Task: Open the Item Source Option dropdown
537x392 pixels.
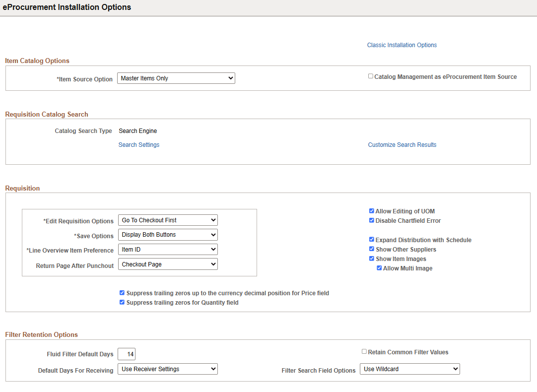Action: 176,78
